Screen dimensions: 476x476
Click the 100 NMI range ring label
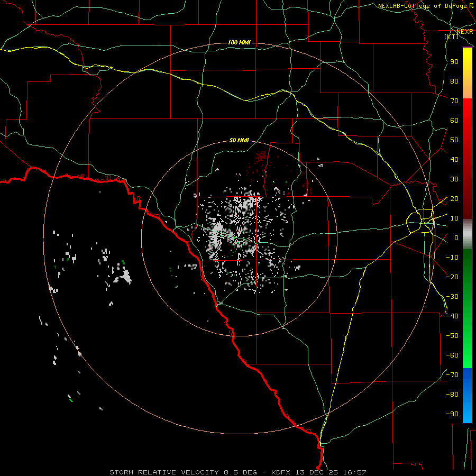(x=239, y=42)
